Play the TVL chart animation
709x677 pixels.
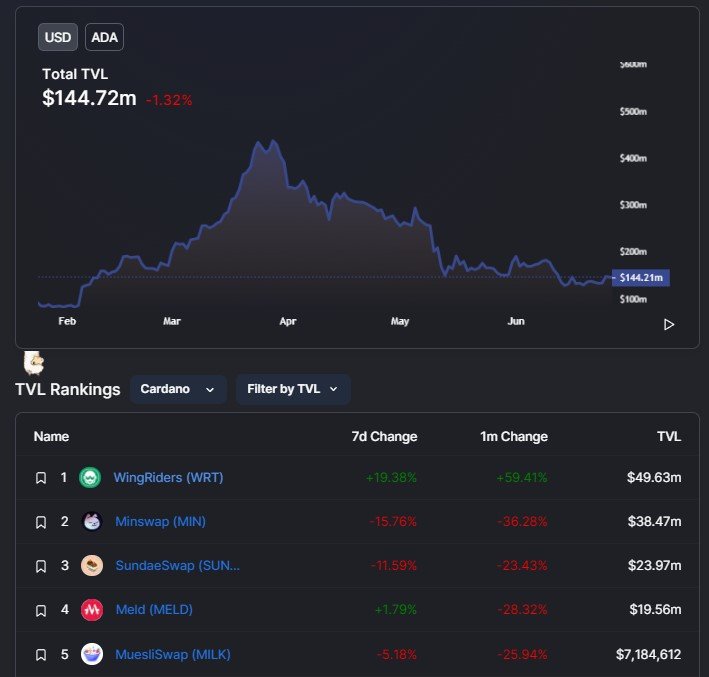click(669, 325)
